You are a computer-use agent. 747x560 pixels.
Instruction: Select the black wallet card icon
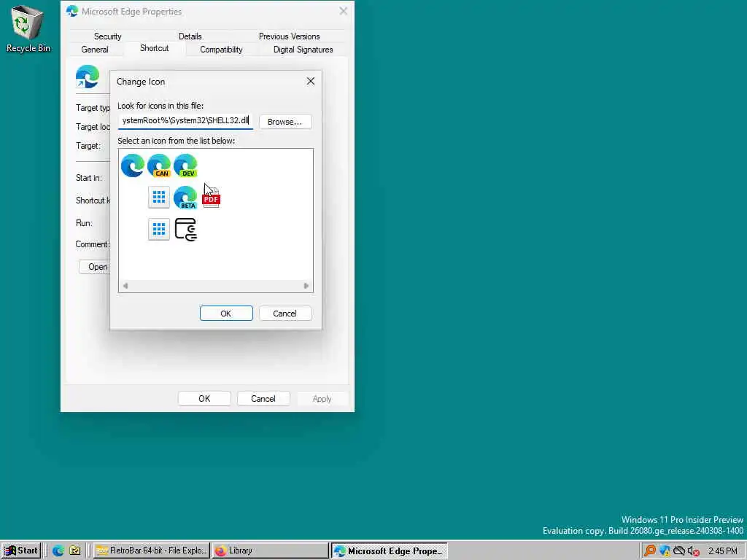coord(185,229)
